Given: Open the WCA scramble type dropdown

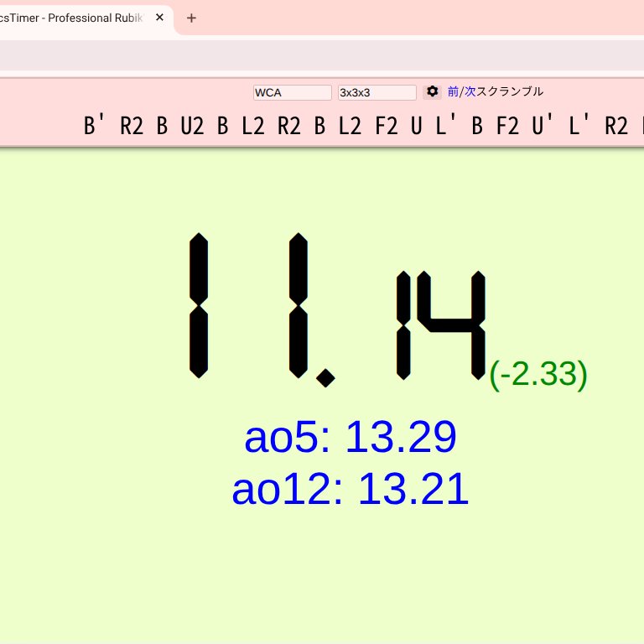Looking at the screenshot, I should pos(293,92).
